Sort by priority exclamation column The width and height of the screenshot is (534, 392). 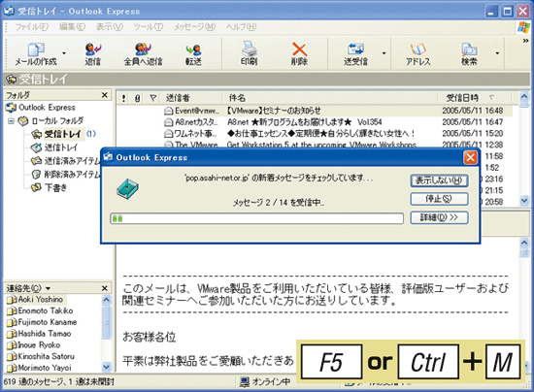[123, 98]
